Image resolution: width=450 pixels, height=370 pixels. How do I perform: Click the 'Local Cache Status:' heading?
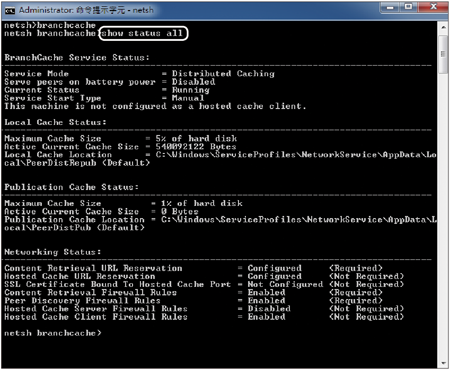(x=55, y=122)
